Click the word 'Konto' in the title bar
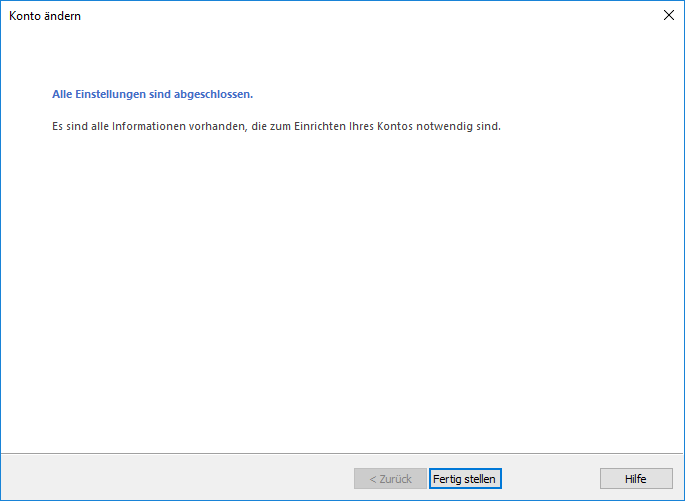685x501 pixels. (26, 16)
